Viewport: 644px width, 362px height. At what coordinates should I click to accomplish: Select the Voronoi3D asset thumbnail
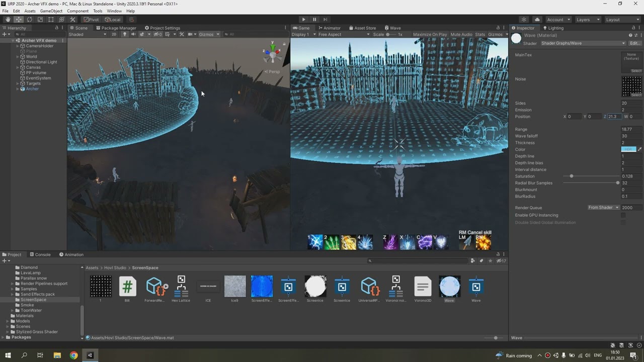(423, 287)
